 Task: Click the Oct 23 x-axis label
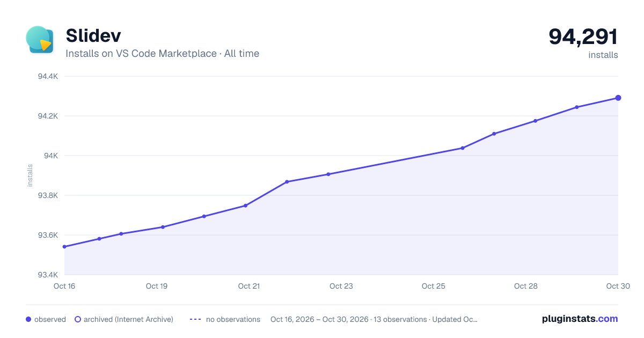(x=341, y=286)
